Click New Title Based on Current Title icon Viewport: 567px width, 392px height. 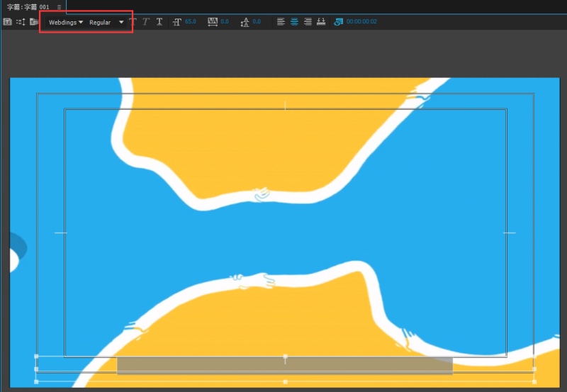[x=7, y=22]
